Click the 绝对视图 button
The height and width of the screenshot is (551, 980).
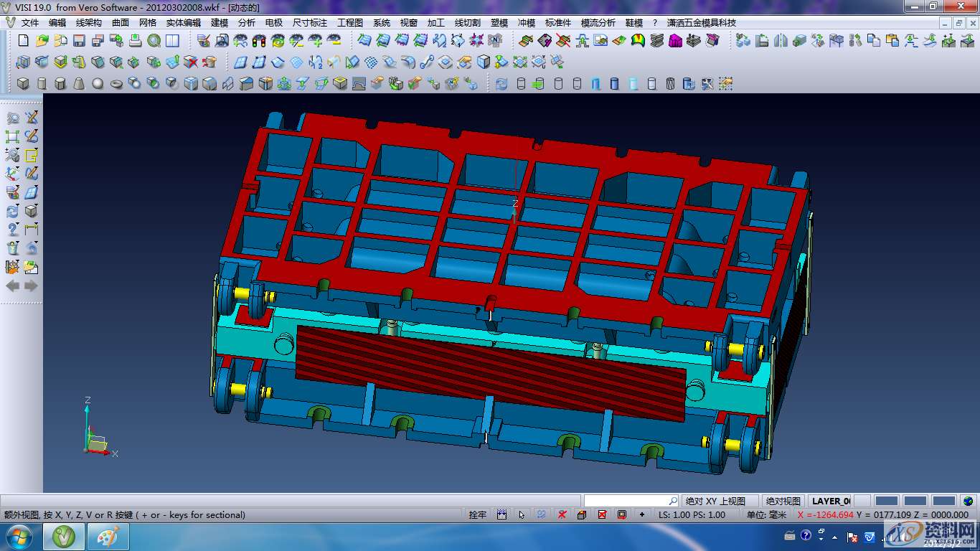click(783, 501)
